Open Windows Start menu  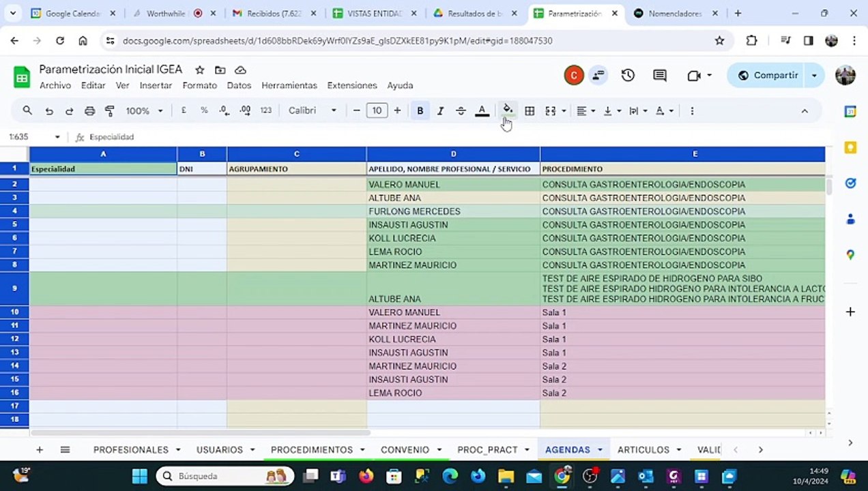(139, 476)
